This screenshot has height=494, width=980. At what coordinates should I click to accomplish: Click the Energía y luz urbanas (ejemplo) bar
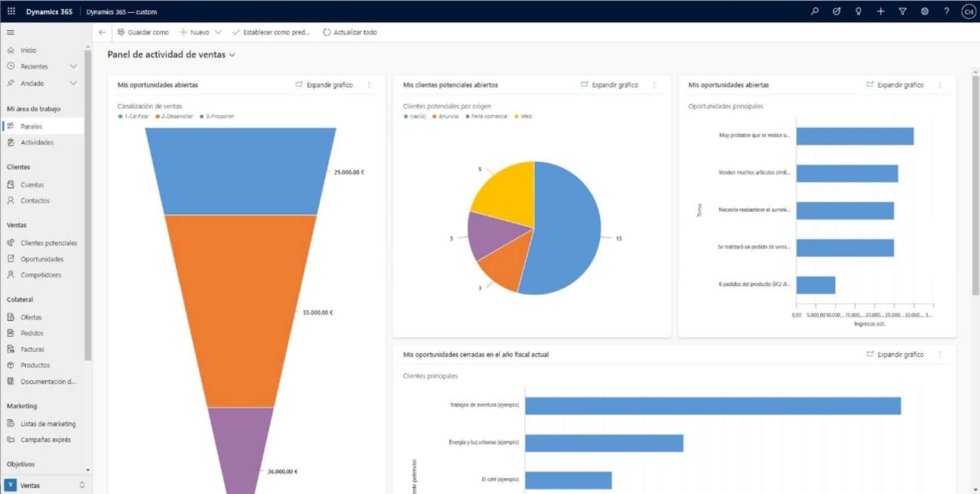[604, 443]
